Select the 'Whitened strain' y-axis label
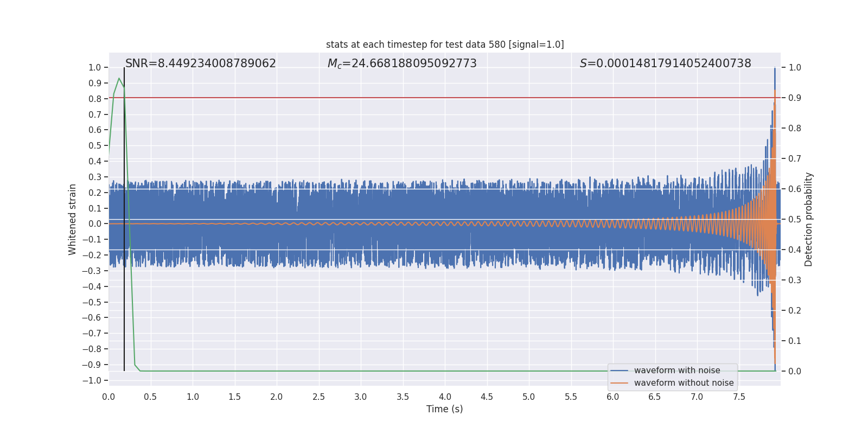This screenshot has height=434, width=868. coord(73,219)
